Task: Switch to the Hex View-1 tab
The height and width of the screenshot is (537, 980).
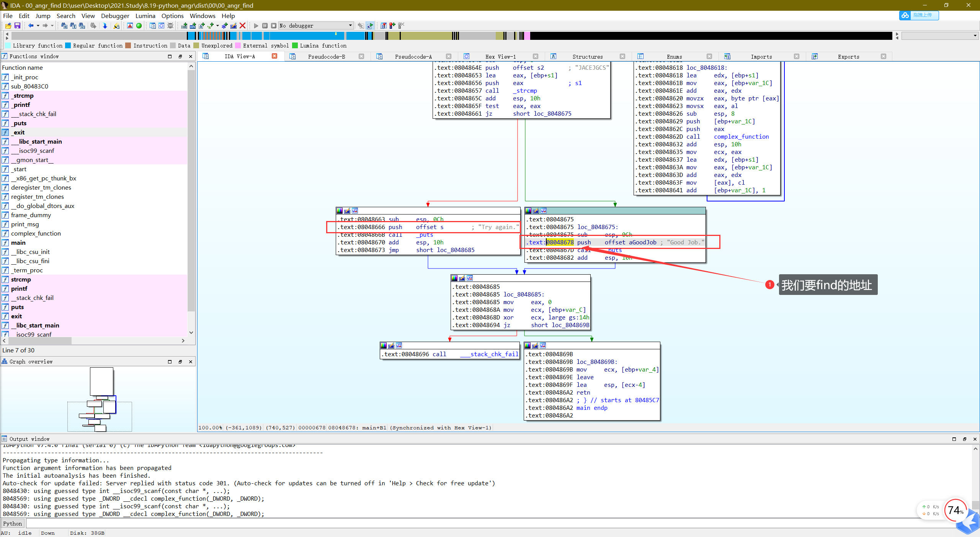Action: [x=500, y=56]
